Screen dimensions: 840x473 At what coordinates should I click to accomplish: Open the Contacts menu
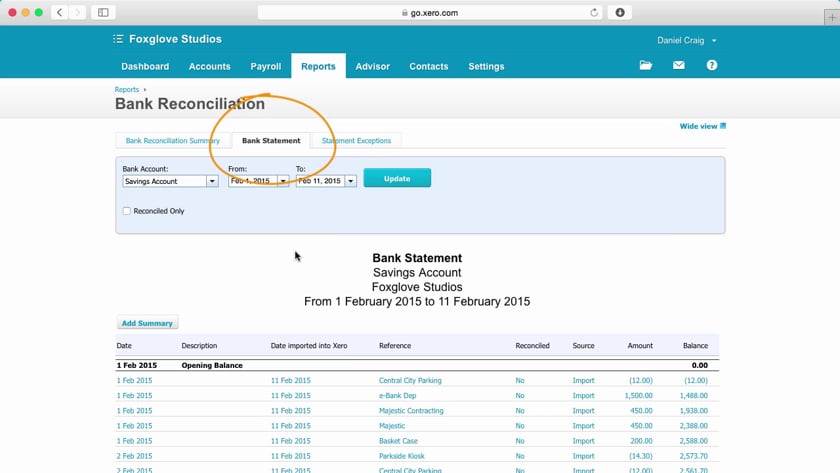[x=429, y=66]
